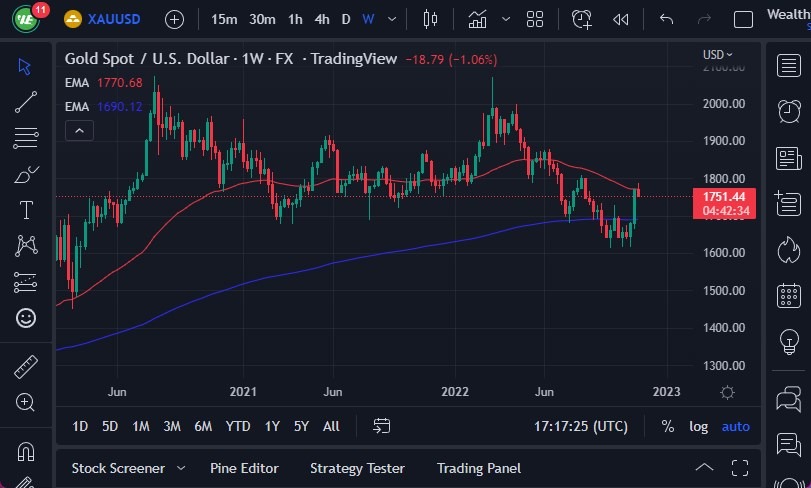Toggle percent scale mode
Screen dimensions: 811x488
tap(667, 426)
